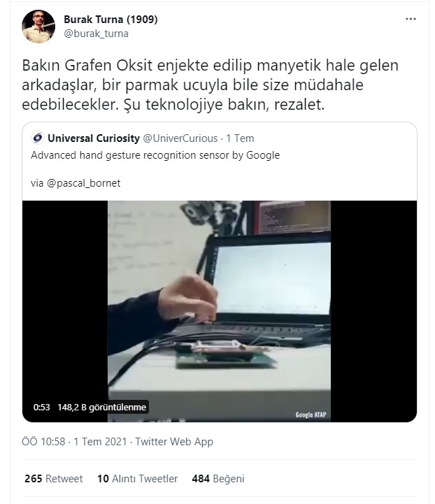Click the Universal Curiosity logo avatar

pos(37,138)
